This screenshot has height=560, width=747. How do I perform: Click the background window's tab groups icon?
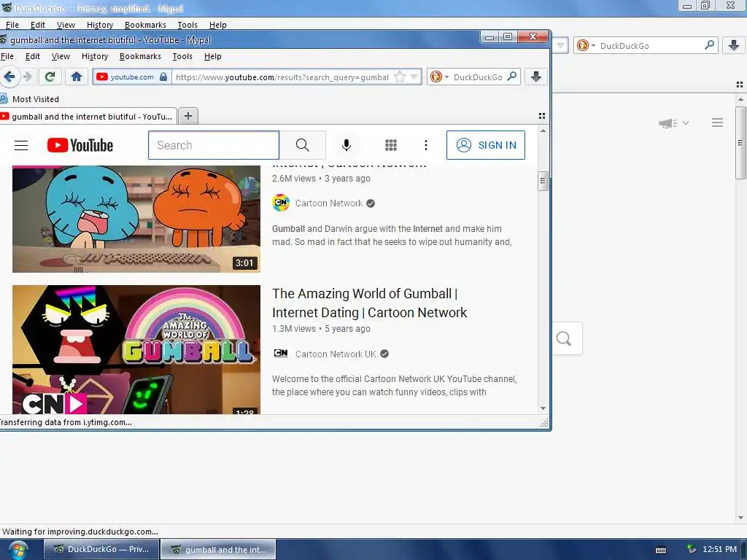740,85
